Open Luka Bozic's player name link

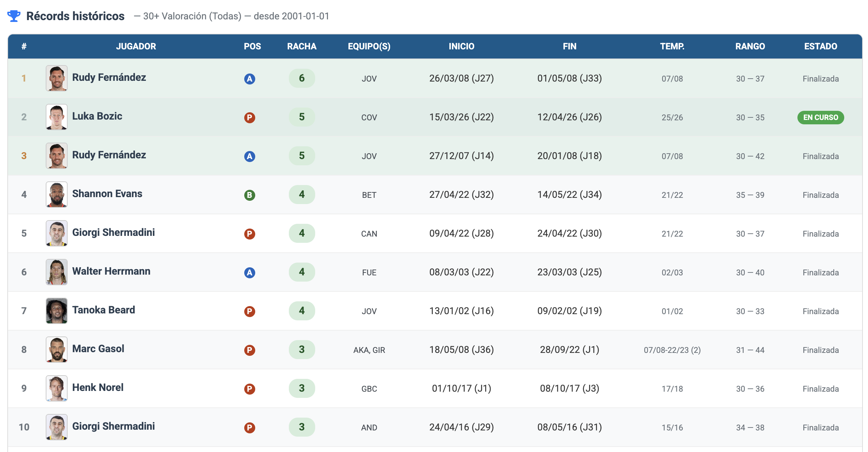point(97,116)
